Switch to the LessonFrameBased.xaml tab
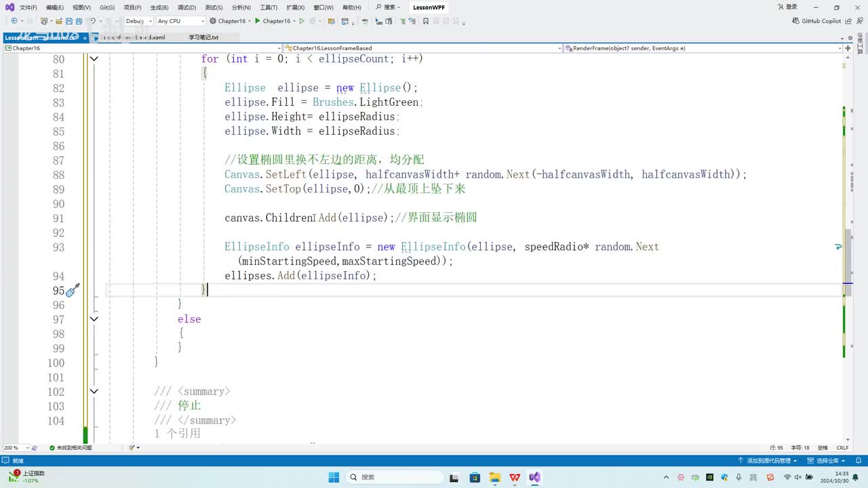 [133, 37]
